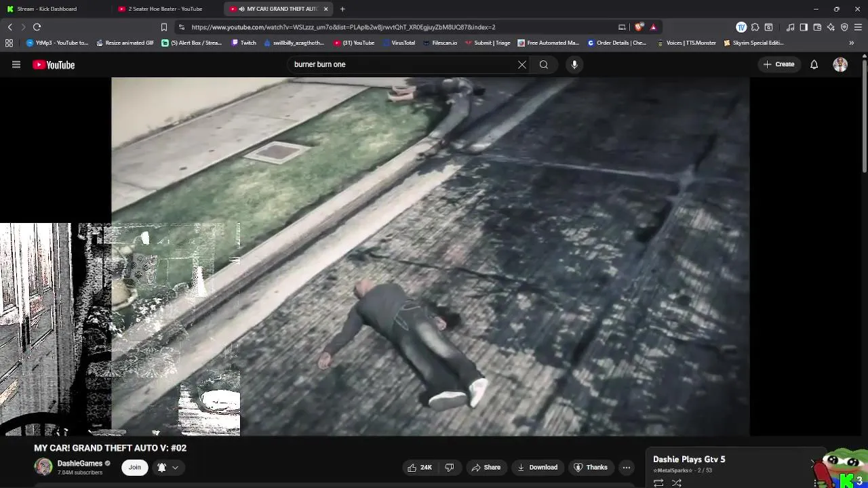The image size is (868, 488).
Task: Open the bookmarks apps grid icon
Action: point(9,43)
